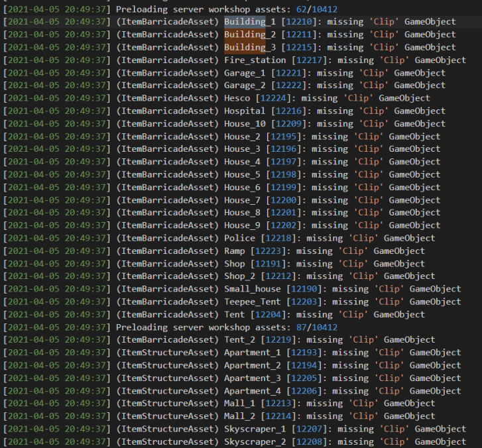
Task: Click 'House_4' asset name
Action: [242, 162]
